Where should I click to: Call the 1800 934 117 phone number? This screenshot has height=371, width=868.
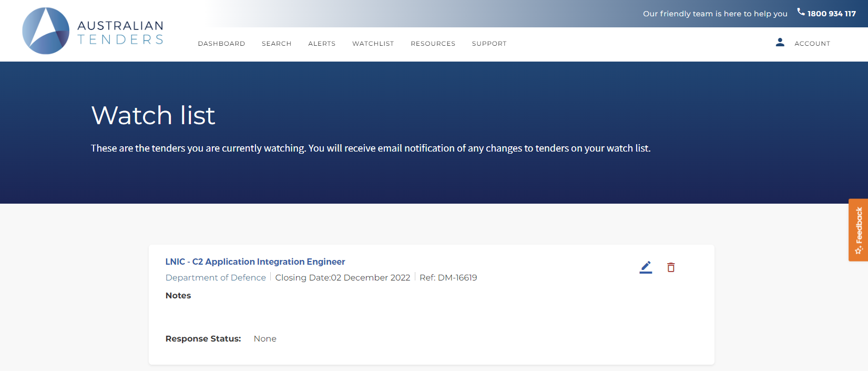[832, 14]
